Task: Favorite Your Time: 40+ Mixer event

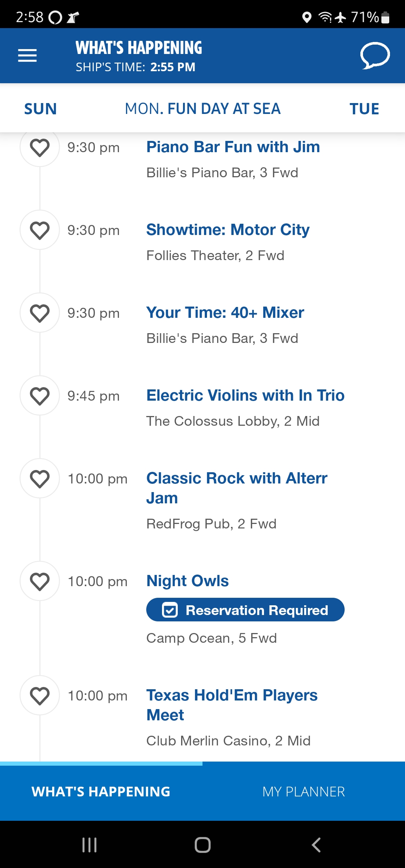Action: coord(40,313)
